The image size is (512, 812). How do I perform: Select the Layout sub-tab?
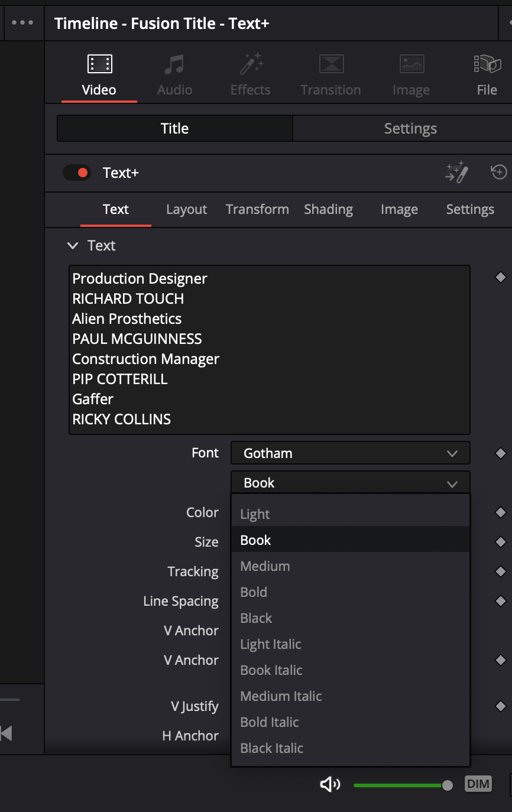187,209
